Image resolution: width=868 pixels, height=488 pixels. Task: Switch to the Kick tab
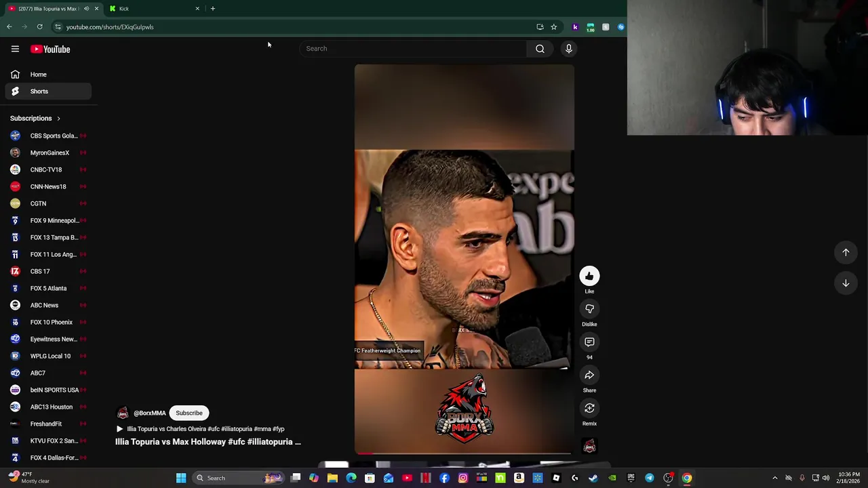(156, 9)
